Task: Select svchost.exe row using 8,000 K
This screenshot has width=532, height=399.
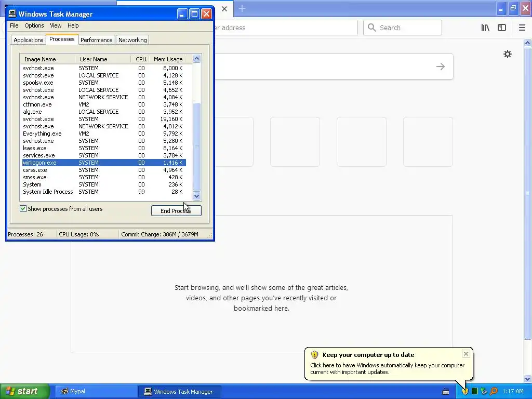Action: pos(104,68)
